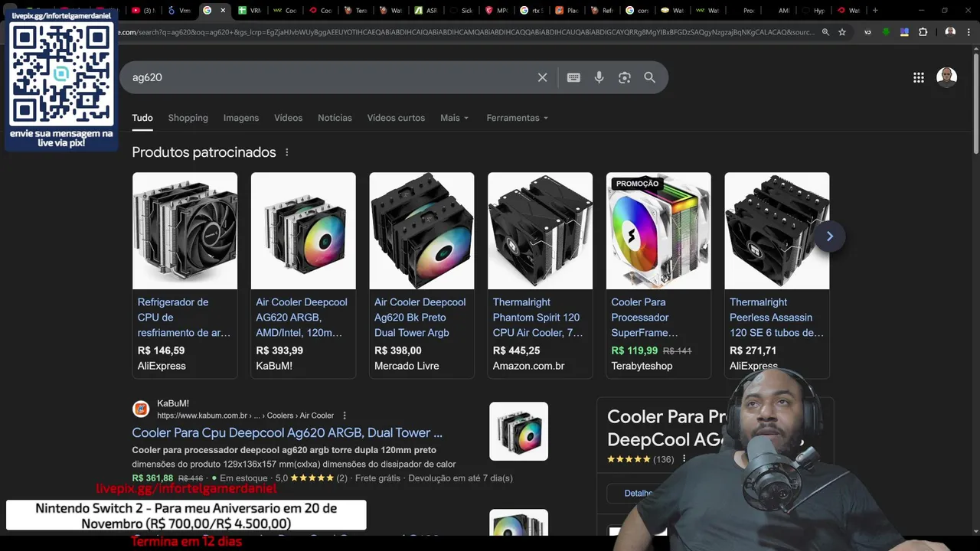The image size is (980, 551).
Task: Open the on-screen keyboard input tool
Action: pos(573,77)
